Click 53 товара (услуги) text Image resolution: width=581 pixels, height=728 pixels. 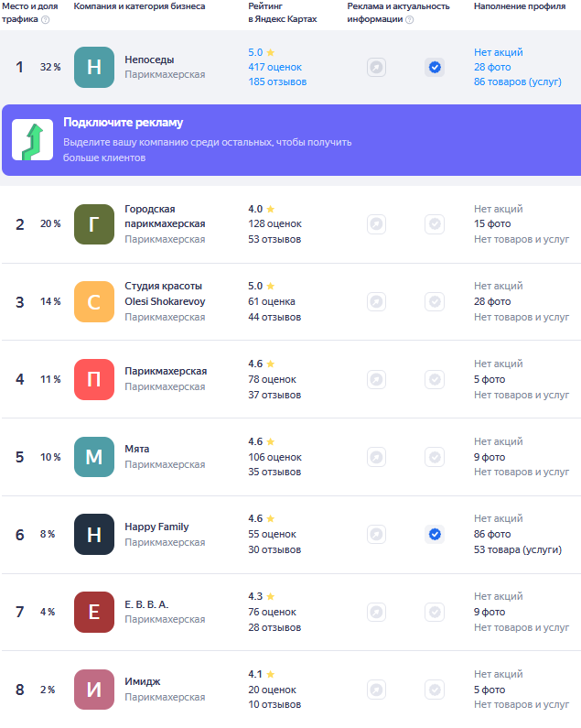(x=518, y=549)
